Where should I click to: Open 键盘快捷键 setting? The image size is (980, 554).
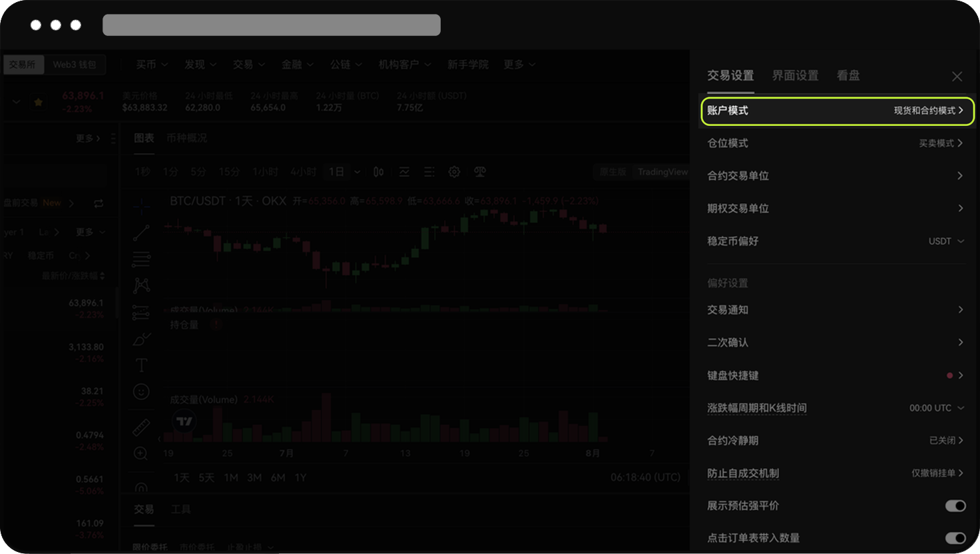coord(835,376)
